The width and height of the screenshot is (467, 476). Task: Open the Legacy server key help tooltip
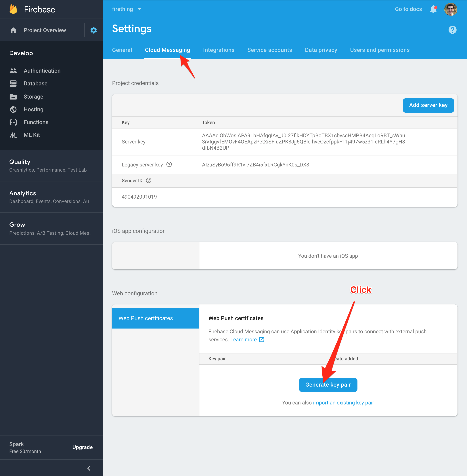point(169,165)
